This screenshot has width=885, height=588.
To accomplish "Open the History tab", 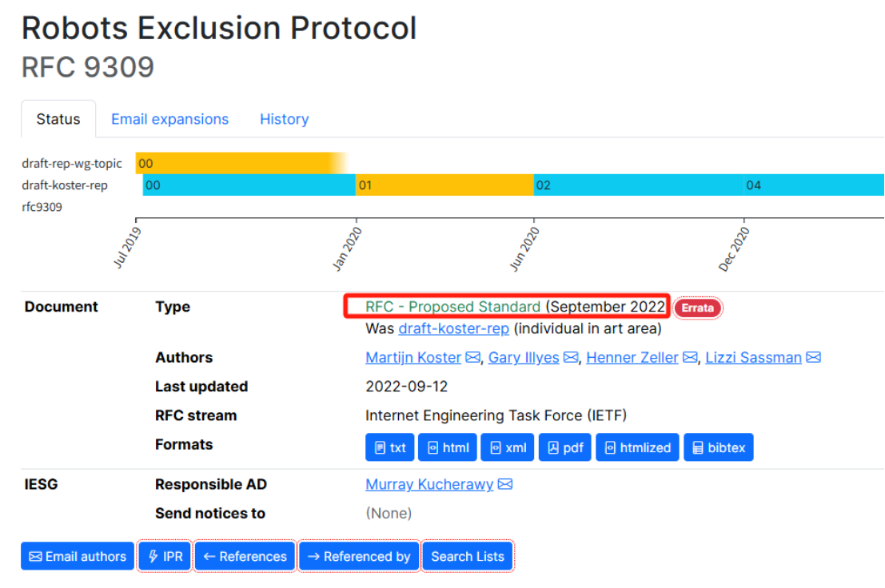I will [x=284, y=119].
